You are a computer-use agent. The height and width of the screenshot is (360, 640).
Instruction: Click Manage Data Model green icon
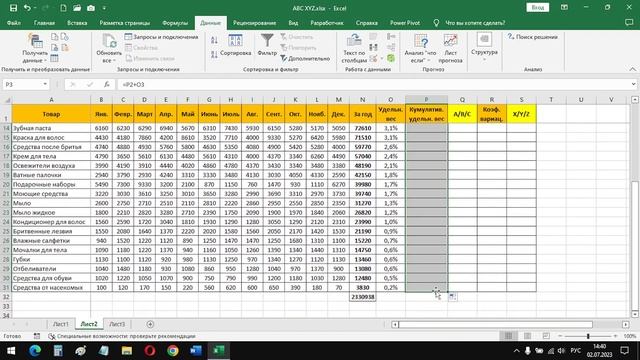pos(391,58)
